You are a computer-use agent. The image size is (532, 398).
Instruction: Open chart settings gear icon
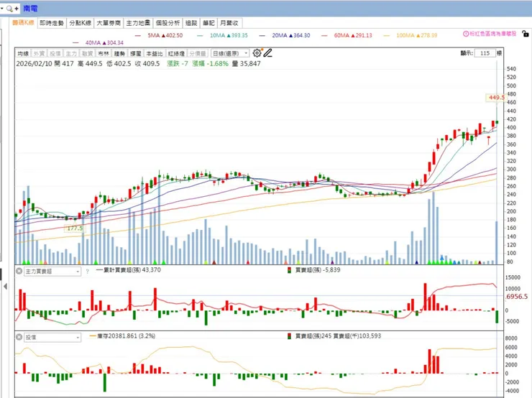tap(257, 53)
